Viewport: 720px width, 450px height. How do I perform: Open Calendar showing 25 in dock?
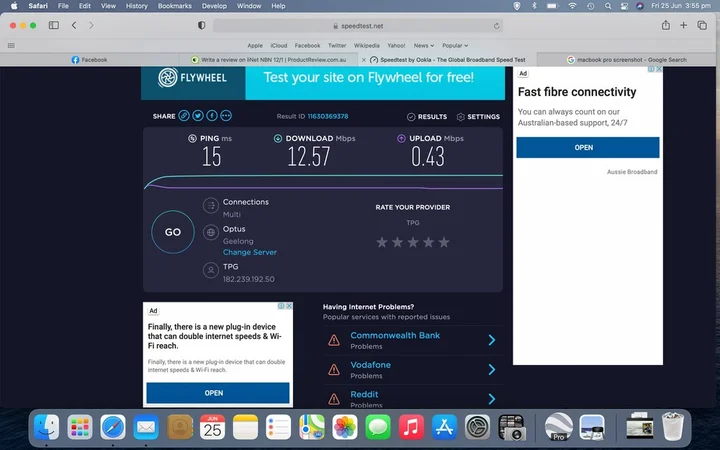212,427
